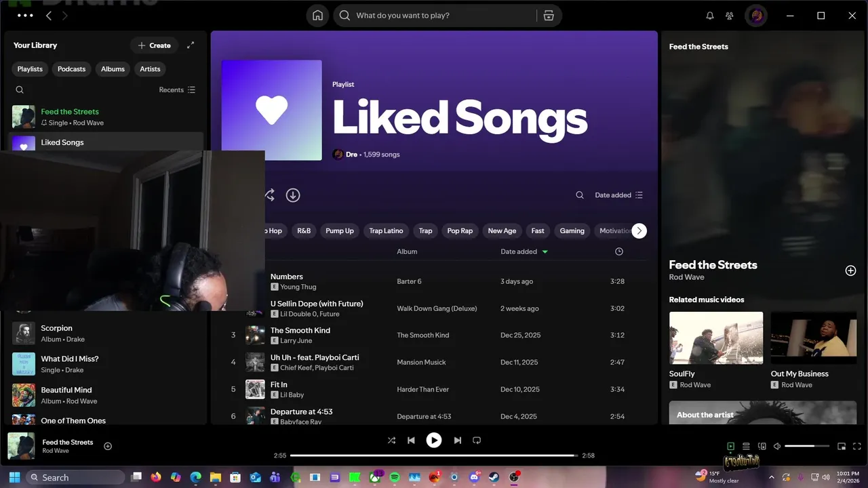Open File Explorer from the taskbar

point(216,477)
